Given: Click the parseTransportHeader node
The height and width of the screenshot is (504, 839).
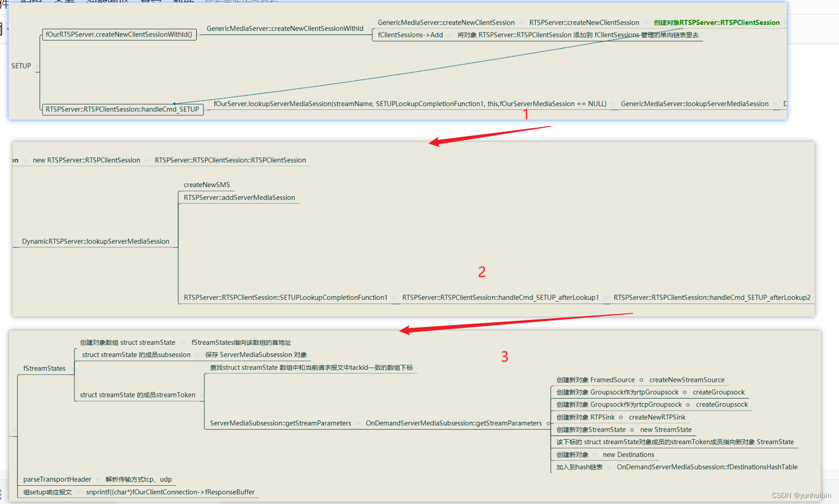Looking at the screenshot, I should (57, 479).
